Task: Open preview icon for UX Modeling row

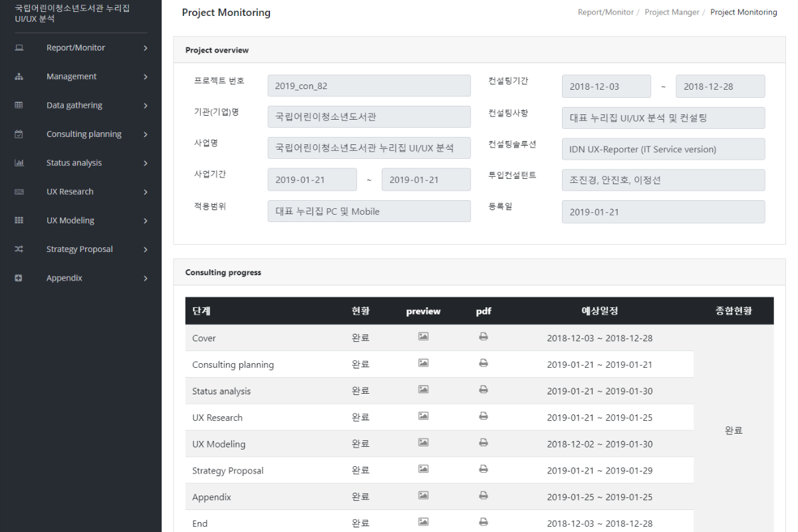Action: (423, 443)
